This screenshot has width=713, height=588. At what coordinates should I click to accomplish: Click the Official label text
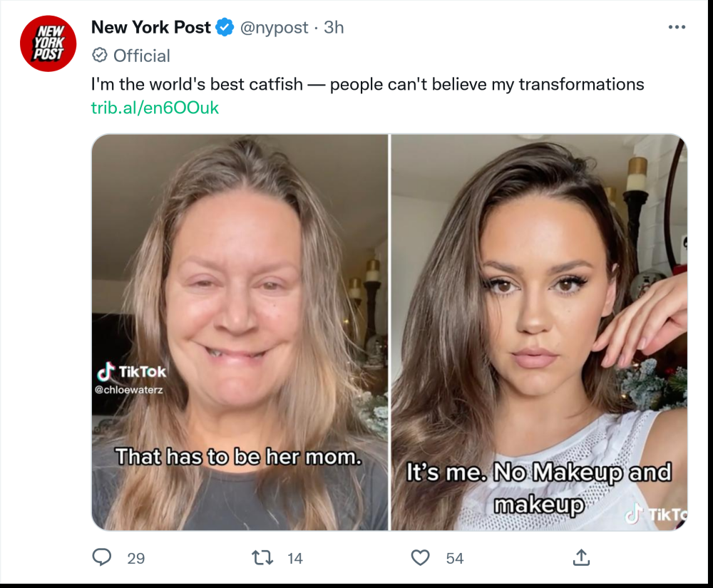click(142, 56)
